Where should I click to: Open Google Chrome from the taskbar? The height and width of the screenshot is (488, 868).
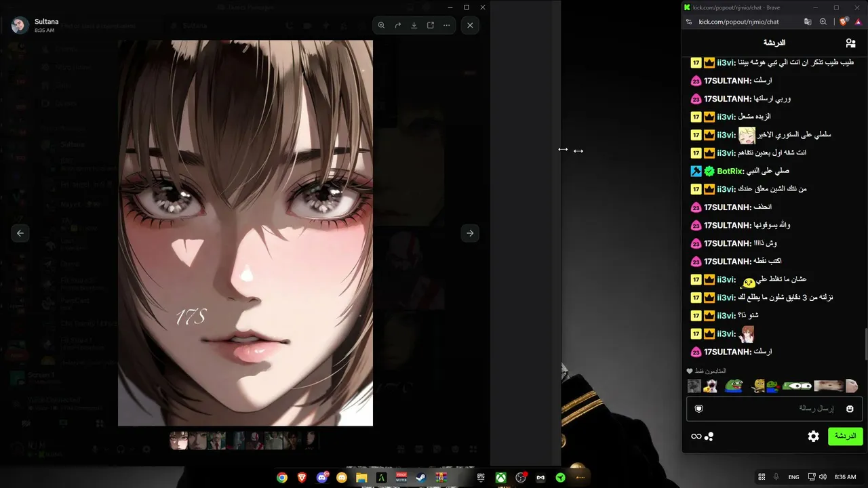tap(282, 477)
